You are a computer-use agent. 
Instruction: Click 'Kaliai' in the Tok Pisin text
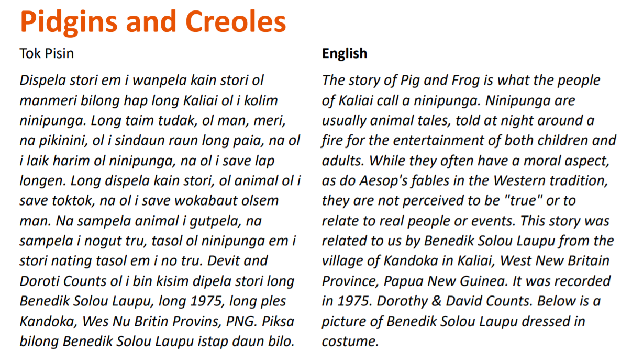[200, 100]
